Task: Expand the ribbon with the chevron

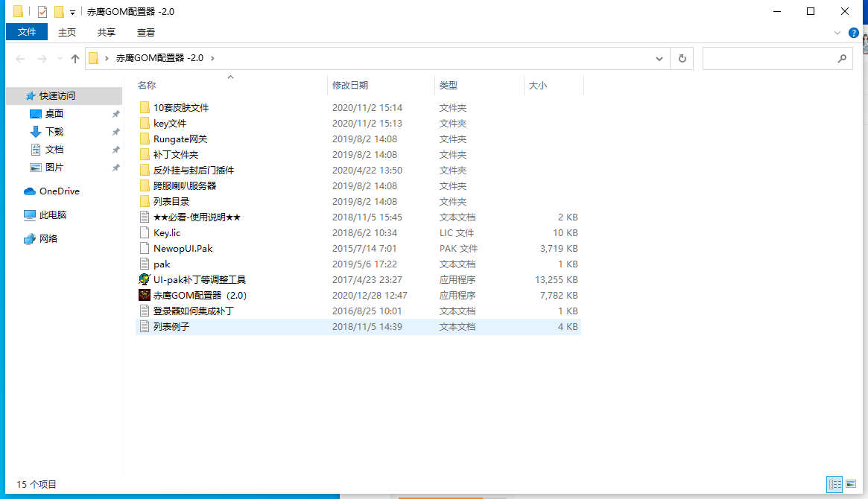Action: point(837,33)
